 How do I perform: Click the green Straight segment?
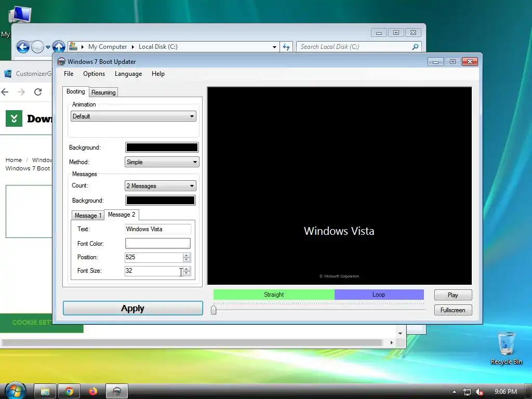click(274, 295)
